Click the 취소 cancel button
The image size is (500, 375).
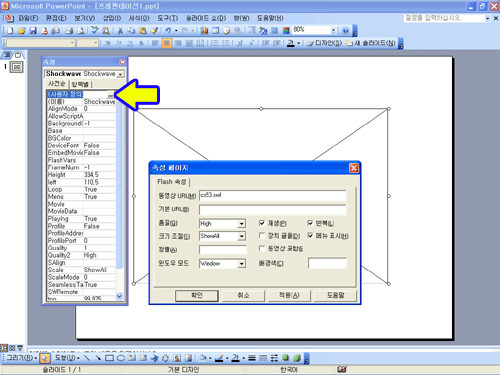click(243, 296)
